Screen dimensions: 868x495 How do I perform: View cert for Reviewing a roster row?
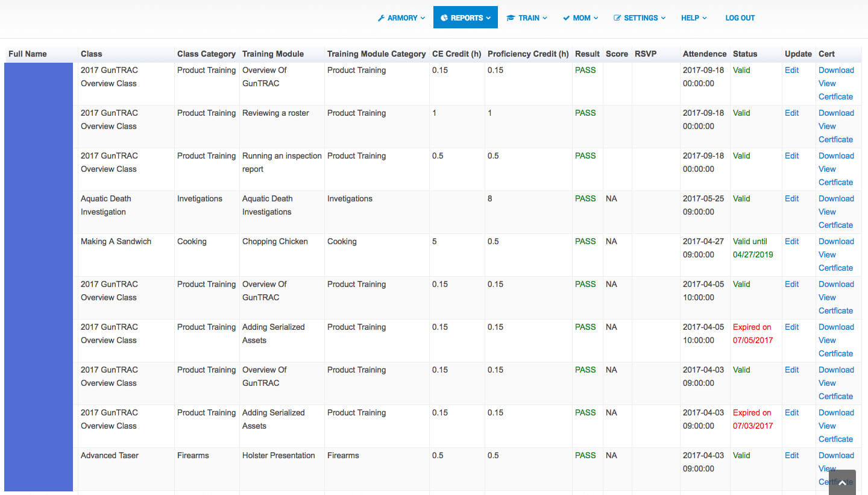tap(827, 126)
